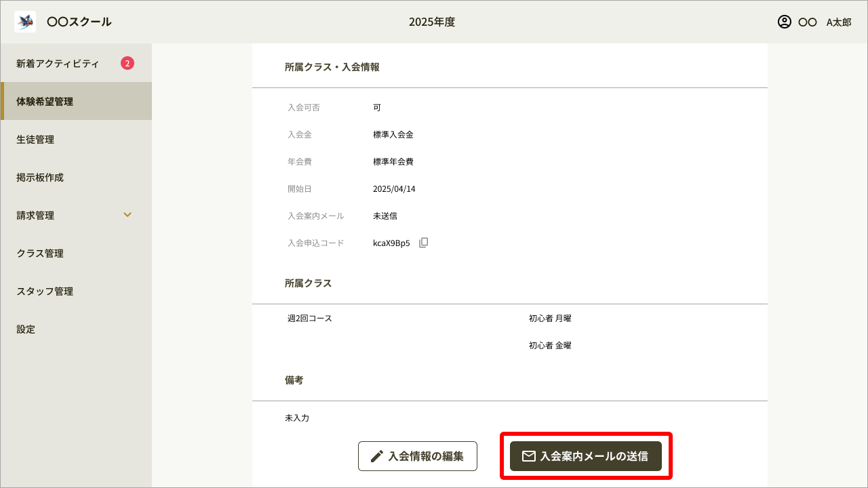Click the 設定 gear entry in sidebar
The height and width of the screenshot is (488, 868).
coord(25,329)
